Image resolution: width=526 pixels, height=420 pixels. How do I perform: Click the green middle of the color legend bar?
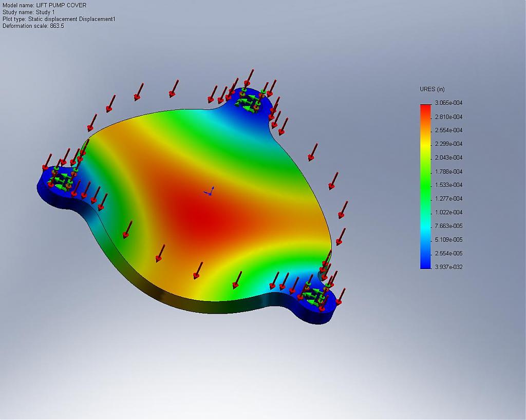pyautogui.click(x=425, y=180)
